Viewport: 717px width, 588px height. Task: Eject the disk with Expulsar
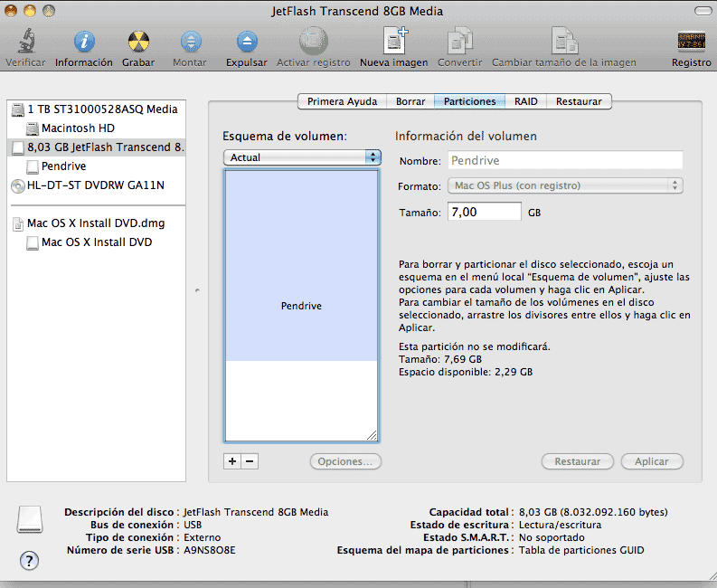tap(247, 42)
